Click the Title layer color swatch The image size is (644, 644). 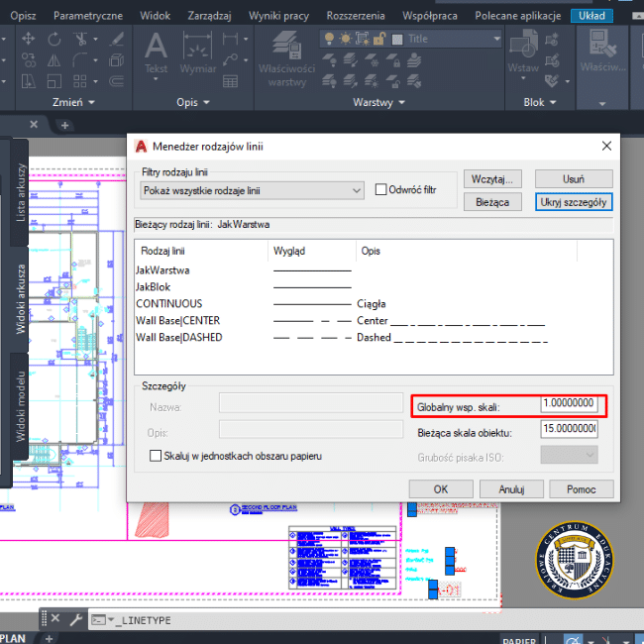(x=397, y=39)
